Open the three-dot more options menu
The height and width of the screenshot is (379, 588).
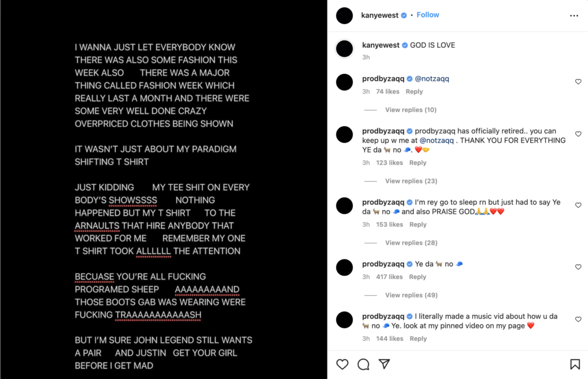pos(574,16)
